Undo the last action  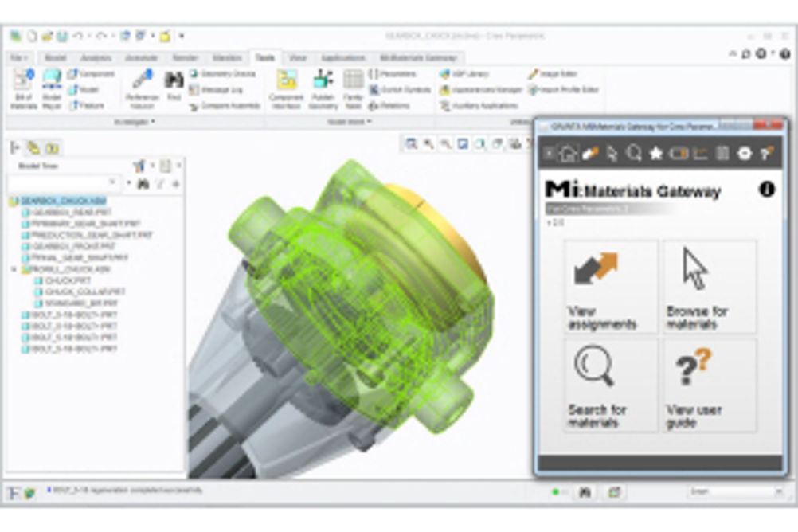(78, 36)
